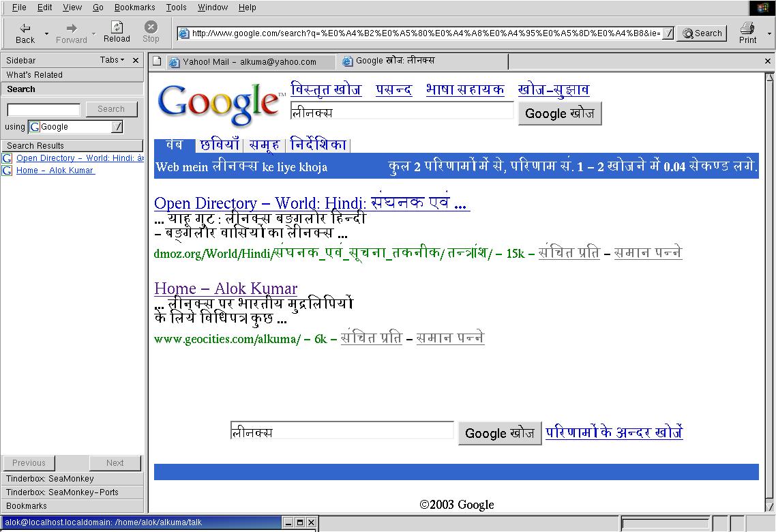Click the top Google खोज button
The width and height of the screenshot is (776, 532).
pyautogui.click(x=560, y=113)
